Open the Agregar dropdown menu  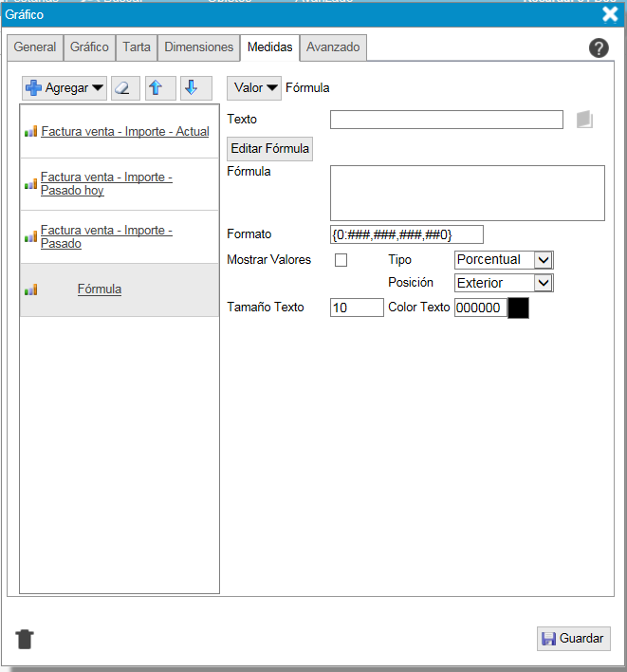65,88
